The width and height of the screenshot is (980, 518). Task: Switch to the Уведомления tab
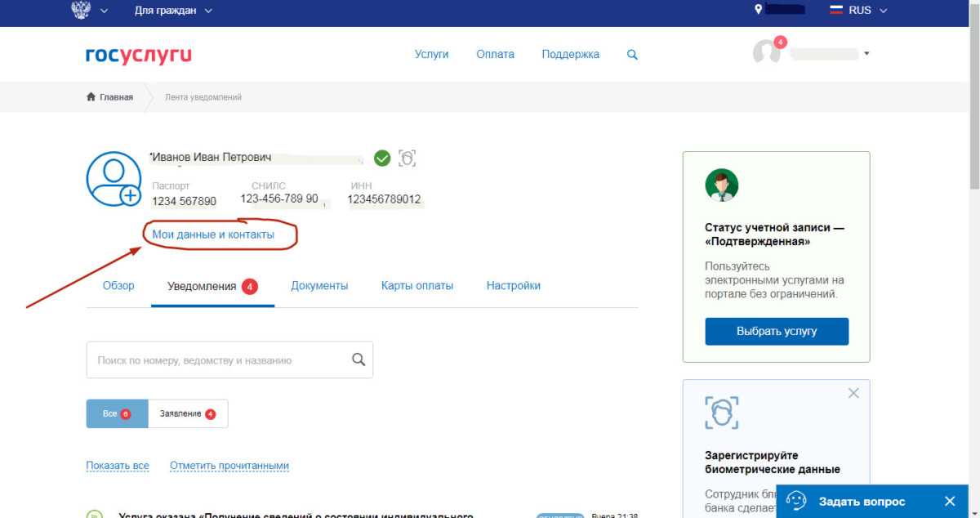pyautogui.click(x=212, y=286)
